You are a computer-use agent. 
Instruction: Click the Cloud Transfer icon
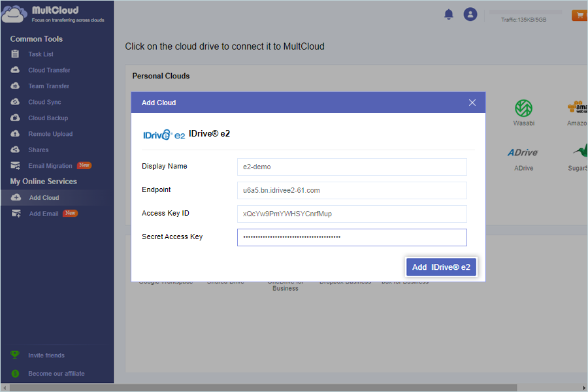[15, 70]
